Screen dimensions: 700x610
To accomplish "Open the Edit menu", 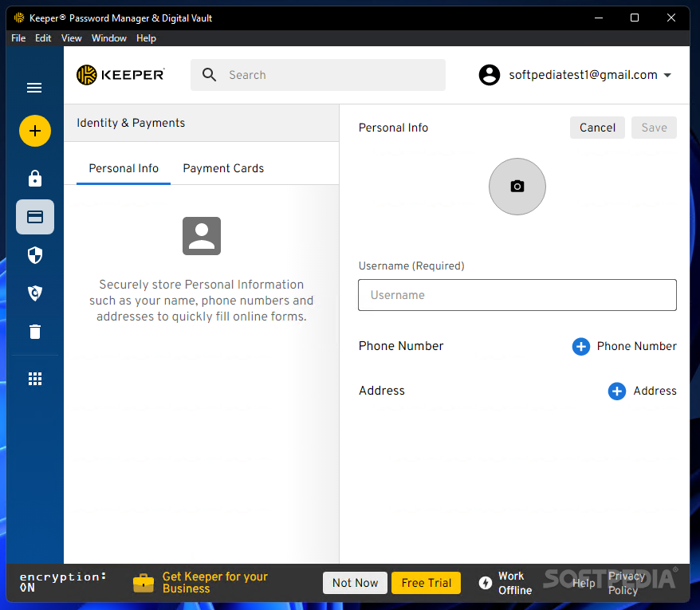I will coord(43,38).
